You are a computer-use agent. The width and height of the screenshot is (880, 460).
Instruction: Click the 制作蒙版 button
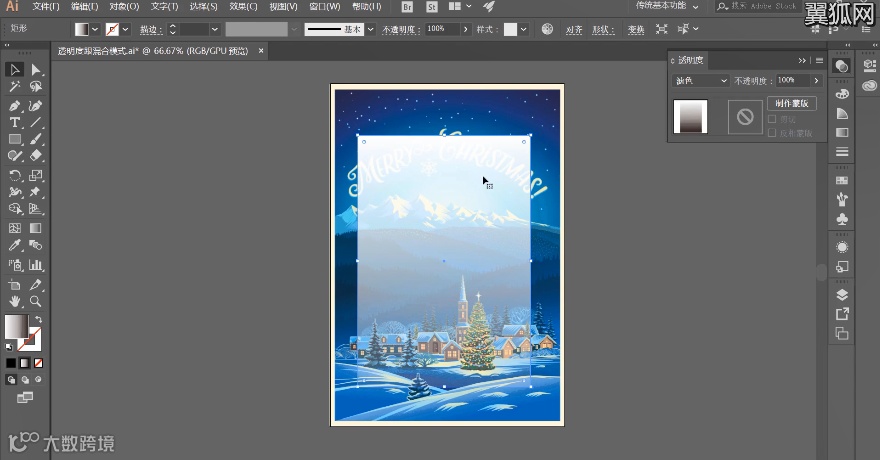(x=791, y=103)
